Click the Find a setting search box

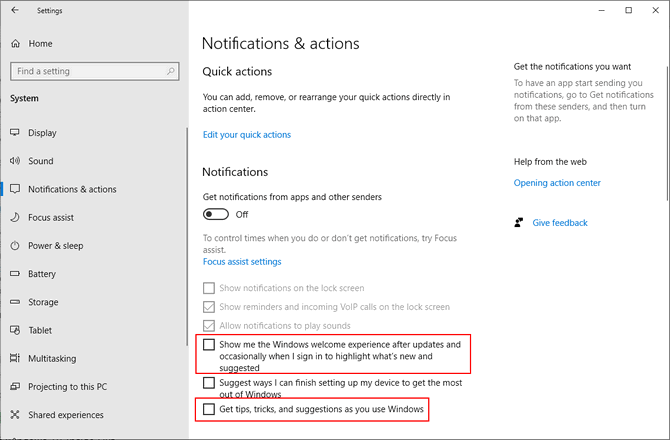coord(90,71)
